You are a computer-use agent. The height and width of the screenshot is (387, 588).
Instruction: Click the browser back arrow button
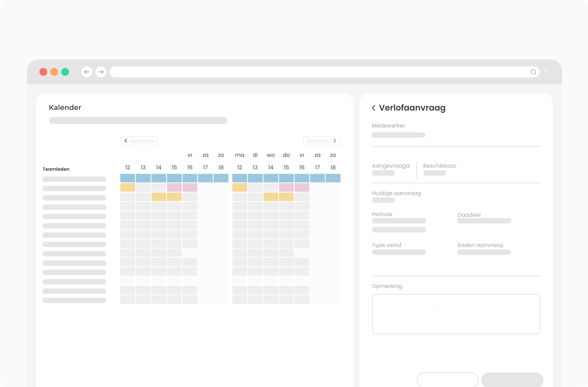(87, 72)
